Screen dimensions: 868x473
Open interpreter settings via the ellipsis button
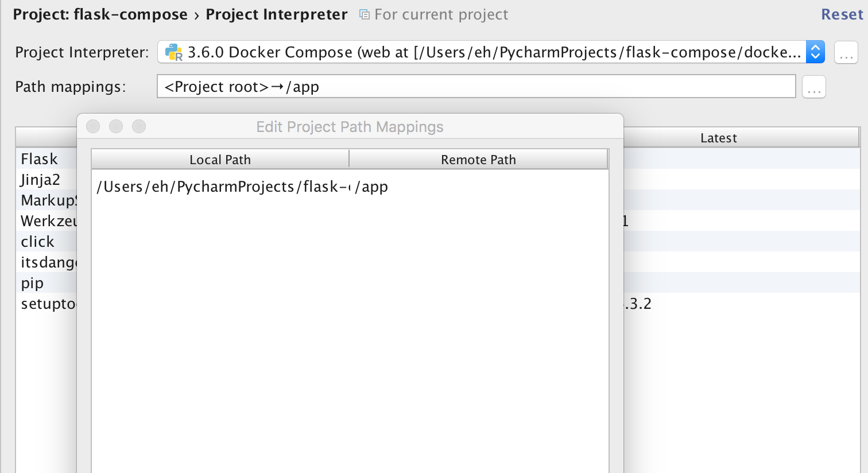click(846, 52)
